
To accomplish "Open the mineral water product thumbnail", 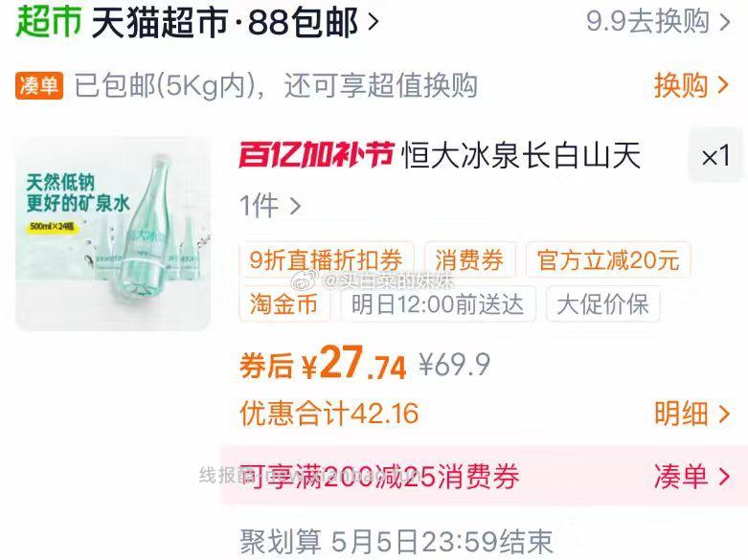I will [x=113, y=234].
